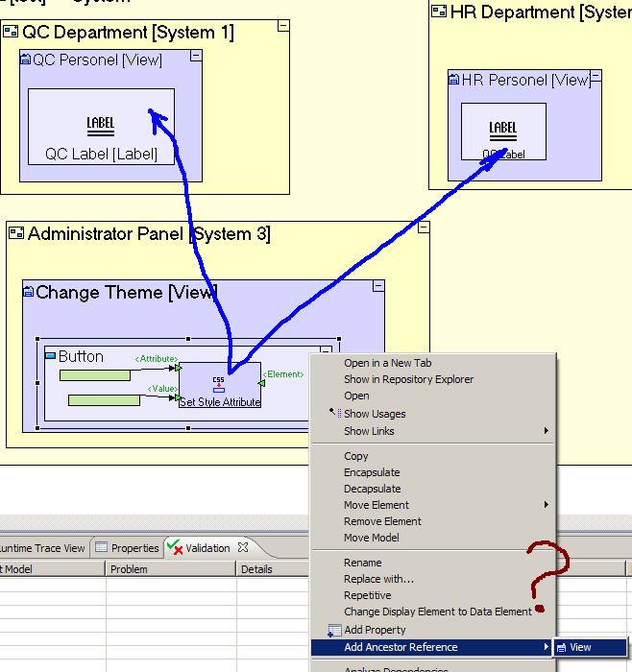Collapse the HR Personel view
Image resolution: width=632 pixels, height=672 pixels.
(x=596, y=75)
